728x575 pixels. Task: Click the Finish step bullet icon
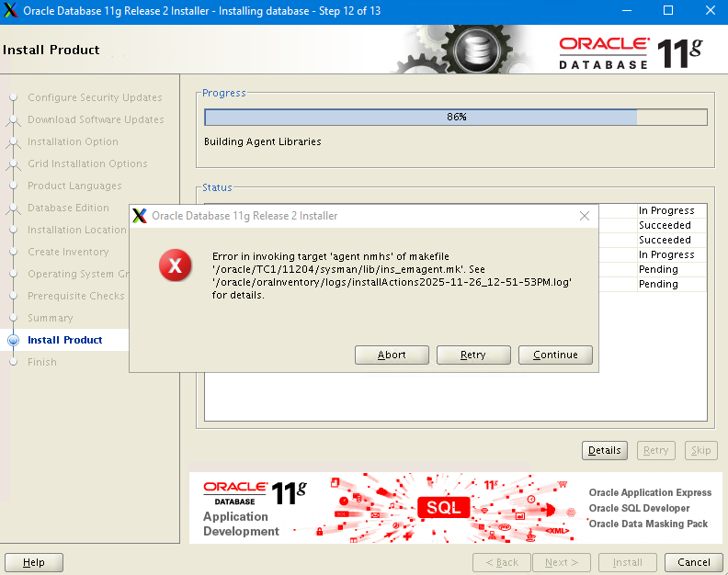click(14, 362)
